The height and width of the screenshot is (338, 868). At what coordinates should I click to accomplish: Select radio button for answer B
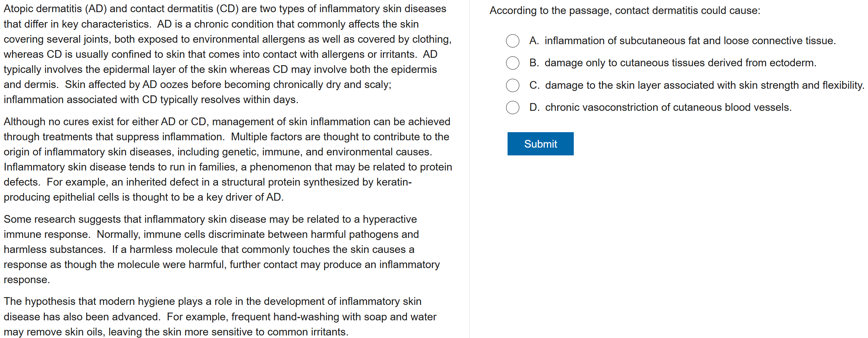tap(512, 63)
